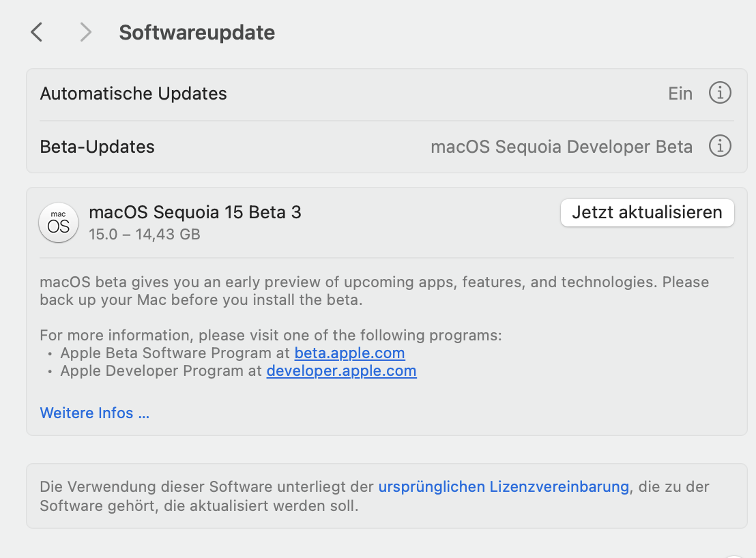Viewport: 756px width, 558px height.
Task: Click the Softwareupdate page title
Action: click(x=197, y=33)
